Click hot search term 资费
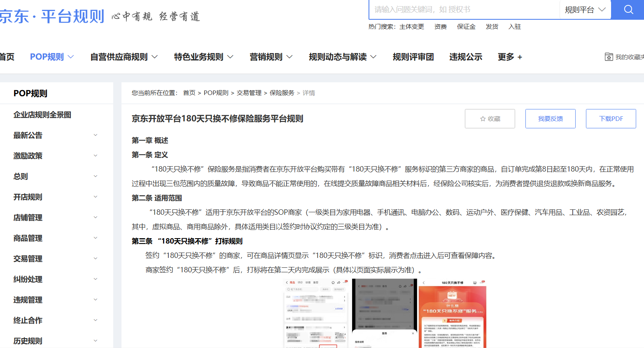 click(441, 27)
